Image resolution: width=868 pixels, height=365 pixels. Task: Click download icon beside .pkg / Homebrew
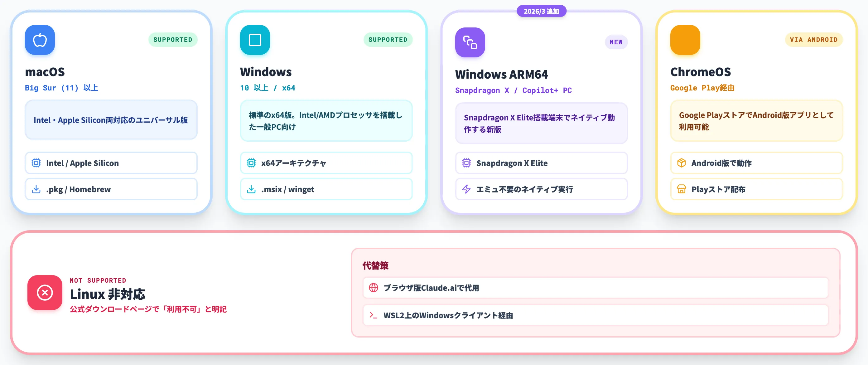36,189
